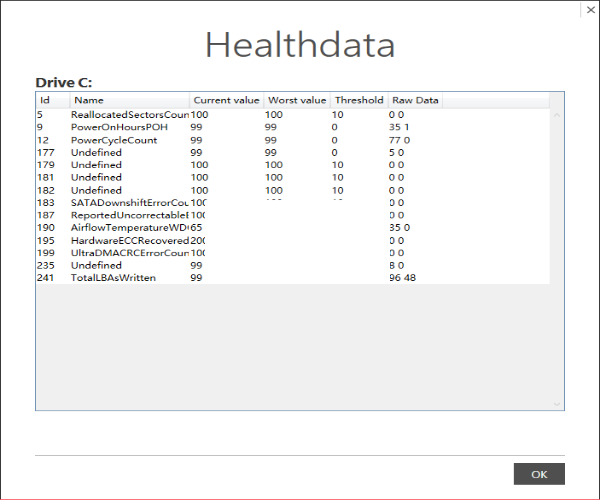Click the OK button
This screenshot has width=601, height=500.
[x=539, y=474]
